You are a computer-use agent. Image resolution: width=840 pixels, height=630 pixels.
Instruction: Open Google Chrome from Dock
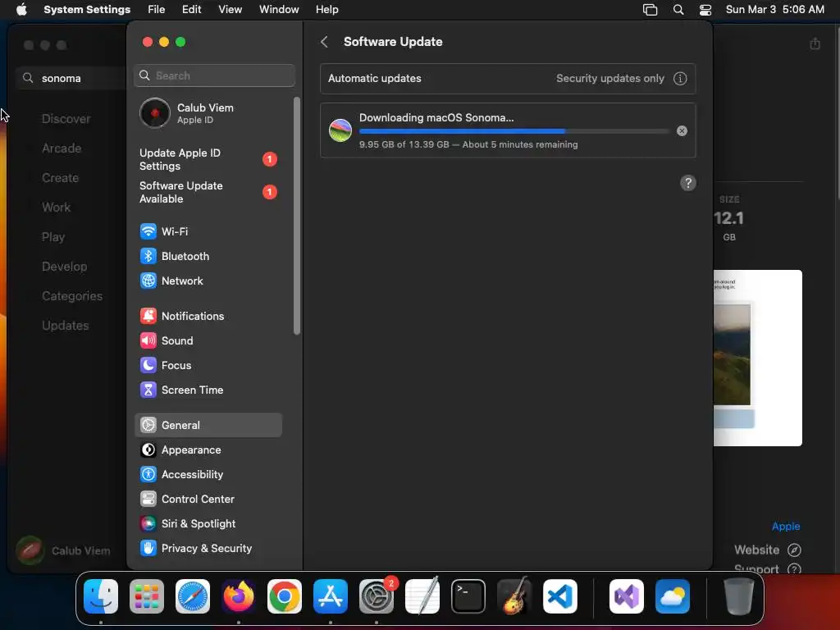(285, 596)
